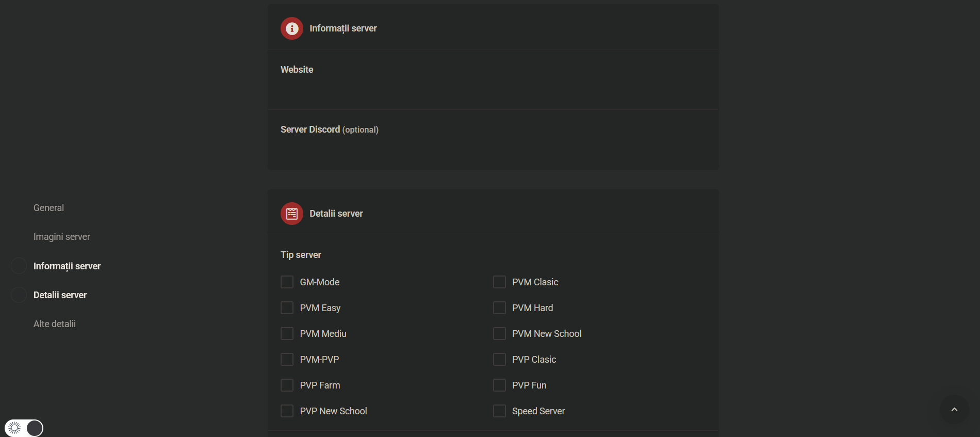Enable the GM-Mode checkbox

(x=287, y=282)
